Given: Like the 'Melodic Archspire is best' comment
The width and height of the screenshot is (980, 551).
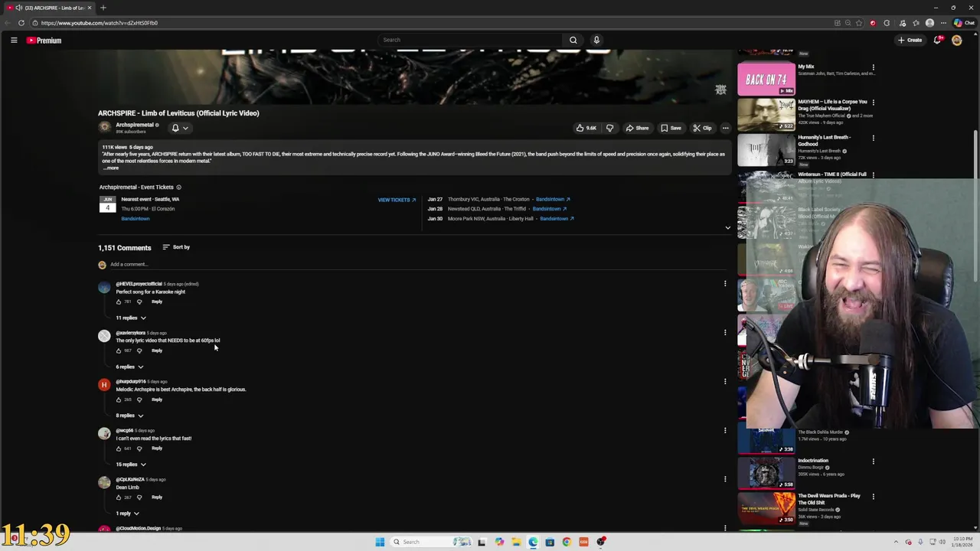Looking at the screenshot, I should (119, 399).
